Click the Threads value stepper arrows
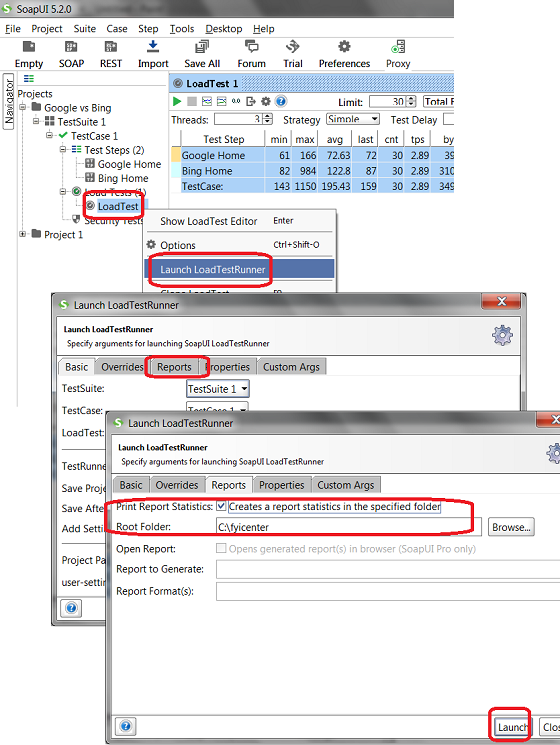Image resolution: width=560 pixels, height=745 pixels. (x=268, y=119)
